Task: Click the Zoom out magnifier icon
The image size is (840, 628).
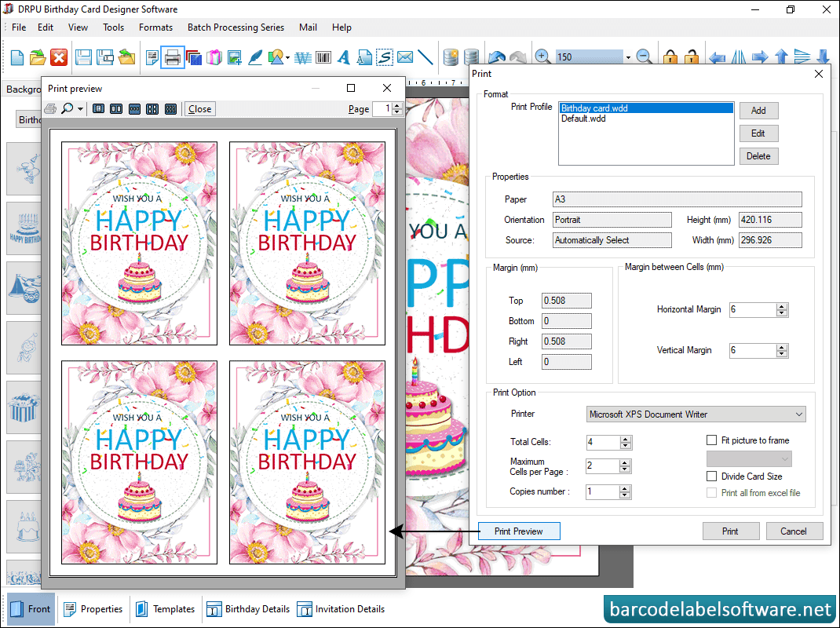Action: 644,57
